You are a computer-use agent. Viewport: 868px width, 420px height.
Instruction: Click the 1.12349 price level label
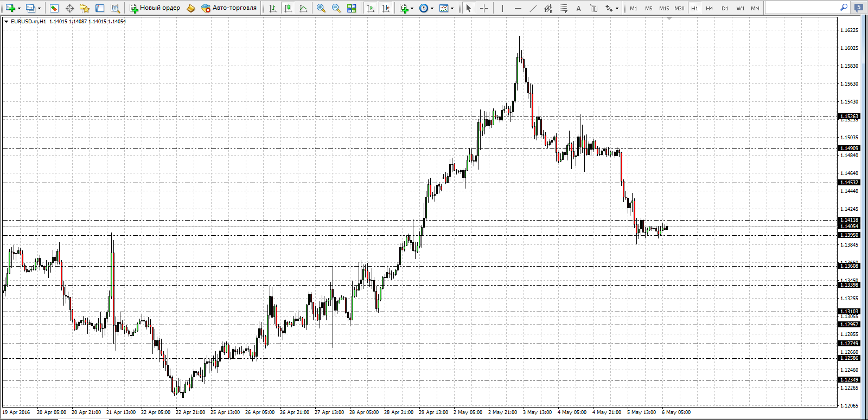tap(850, 380)
